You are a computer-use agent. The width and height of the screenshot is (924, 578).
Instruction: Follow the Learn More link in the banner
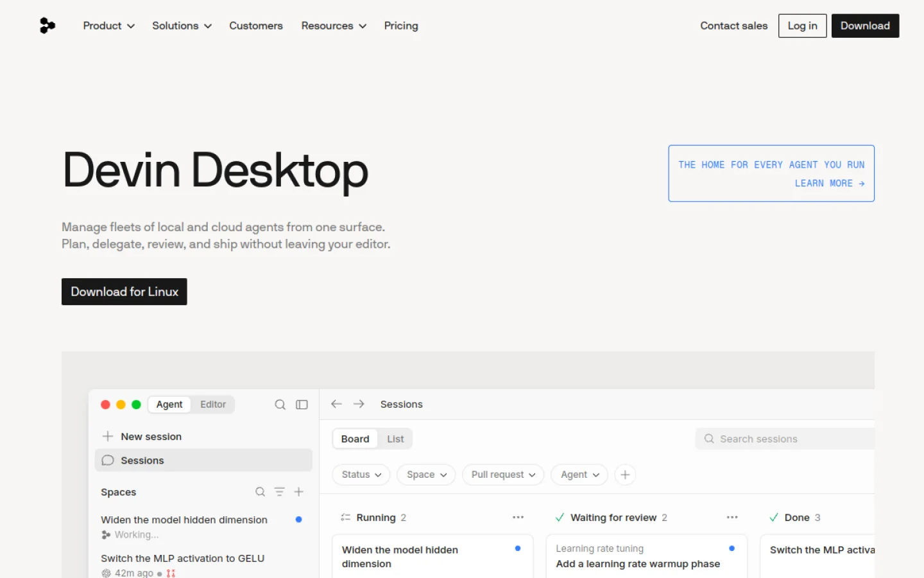[830, 184]
